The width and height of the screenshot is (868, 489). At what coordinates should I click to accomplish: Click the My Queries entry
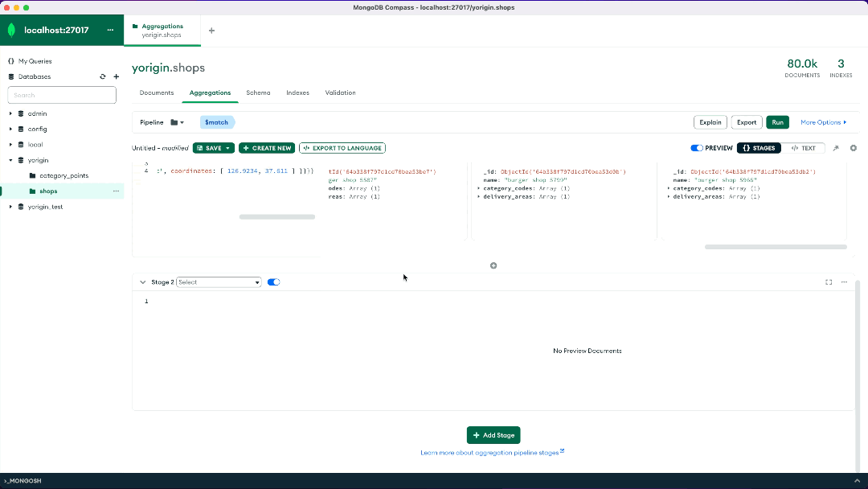click(35, 61)
